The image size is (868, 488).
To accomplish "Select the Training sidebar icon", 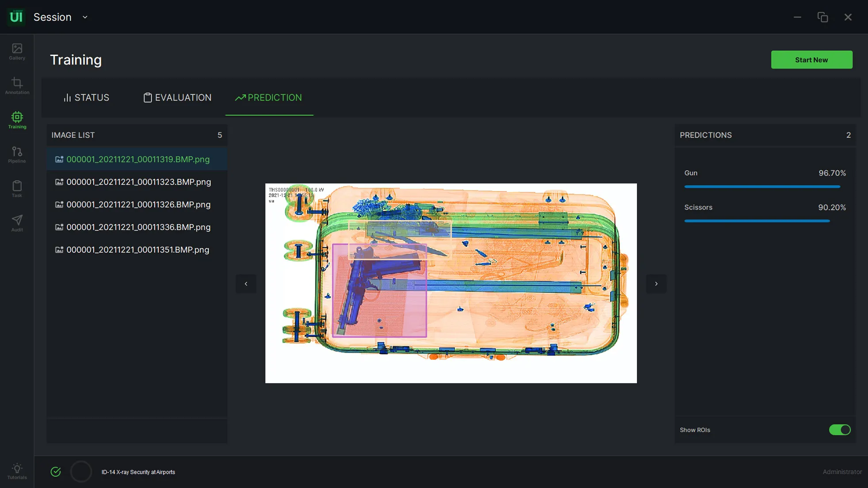I will pos(17,120).
